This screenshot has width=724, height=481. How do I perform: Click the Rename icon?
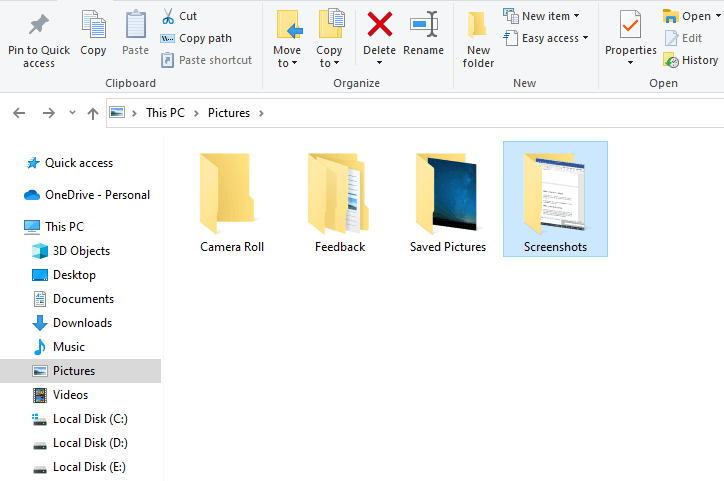point(423,24)
